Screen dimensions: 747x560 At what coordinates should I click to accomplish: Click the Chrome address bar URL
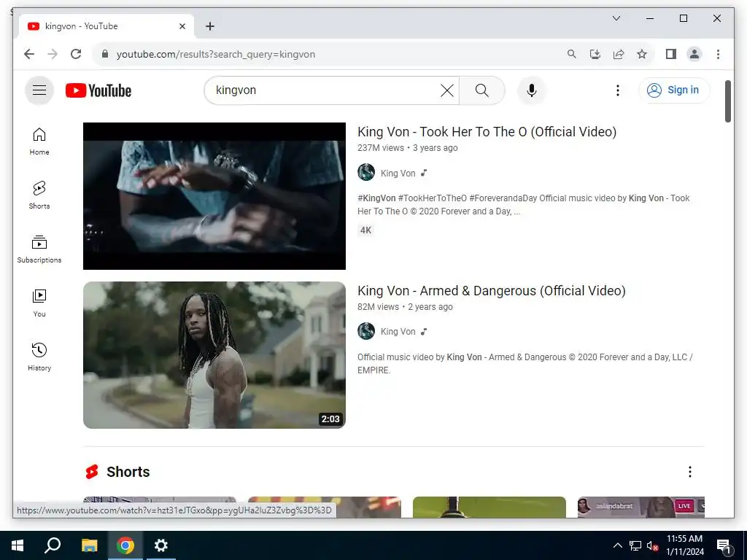216,54
